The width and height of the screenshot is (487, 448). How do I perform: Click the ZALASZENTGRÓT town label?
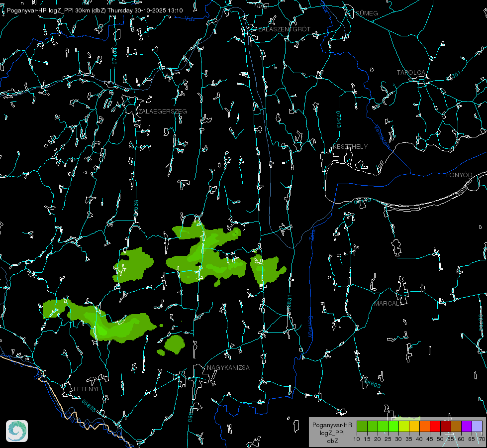[284, 29]
